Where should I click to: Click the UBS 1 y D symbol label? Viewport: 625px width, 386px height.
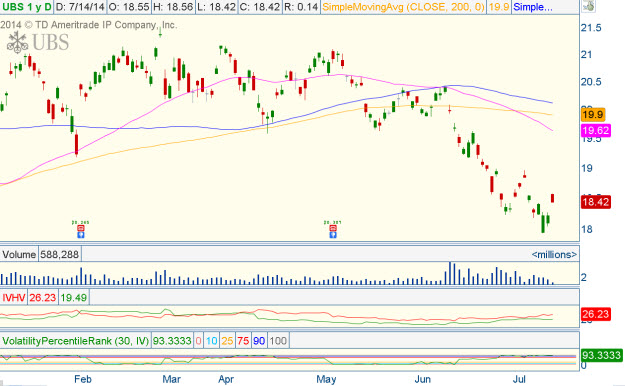click(27, 7)
